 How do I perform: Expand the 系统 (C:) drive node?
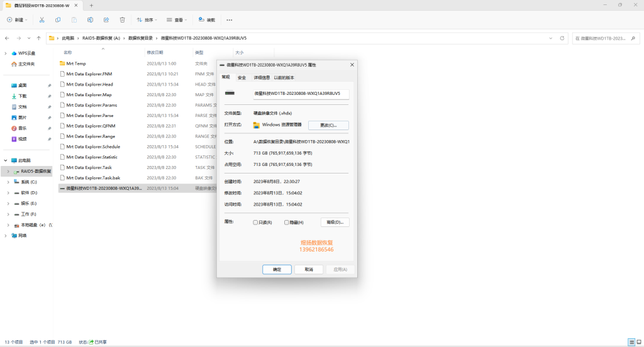coord(8,182)
